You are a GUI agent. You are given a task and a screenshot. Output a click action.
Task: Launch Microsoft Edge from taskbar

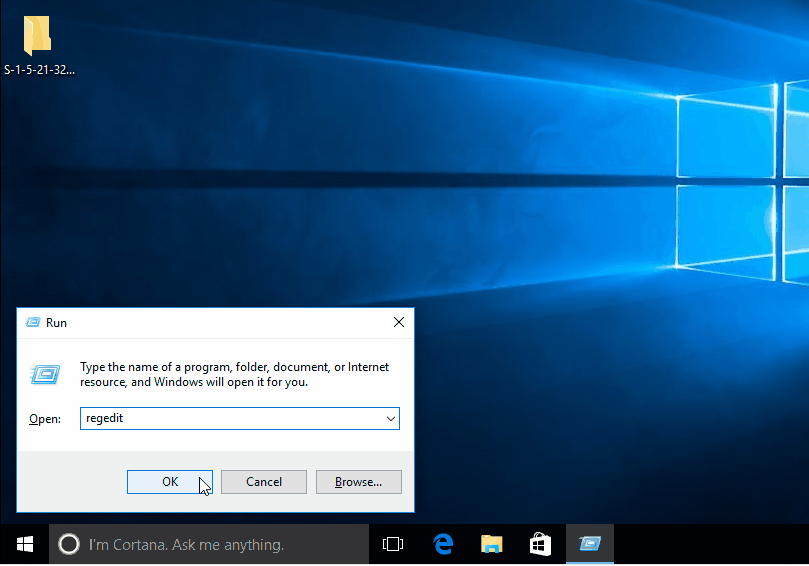(443, 545)
